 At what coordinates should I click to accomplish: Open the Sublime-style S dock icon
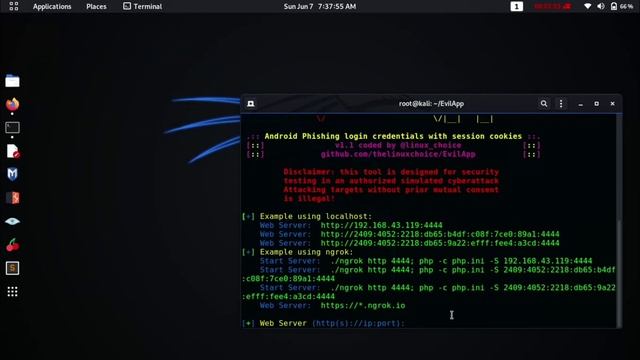click(x=12, y=268)
